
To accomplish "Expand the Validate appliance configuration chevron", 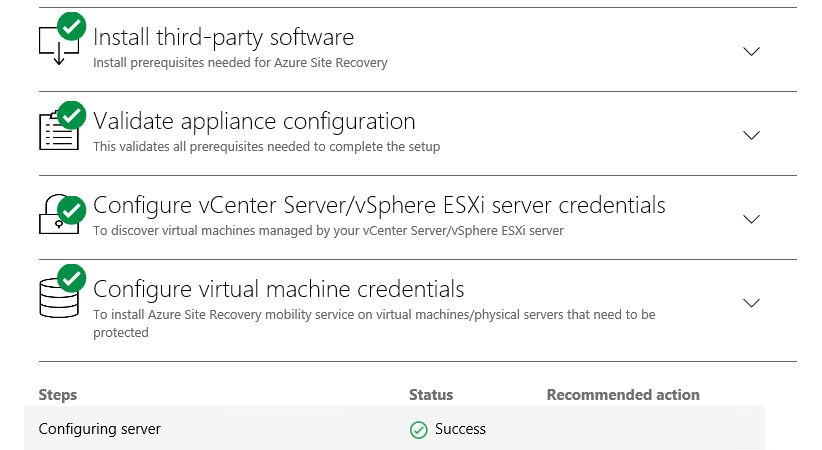I will click(x=751, y=135).
